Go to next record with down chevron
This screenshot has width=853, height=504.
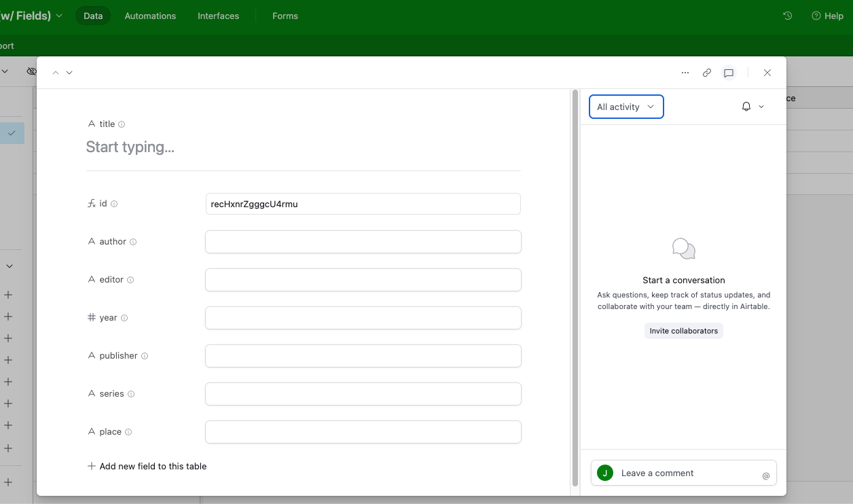click(x=69, y=73)
